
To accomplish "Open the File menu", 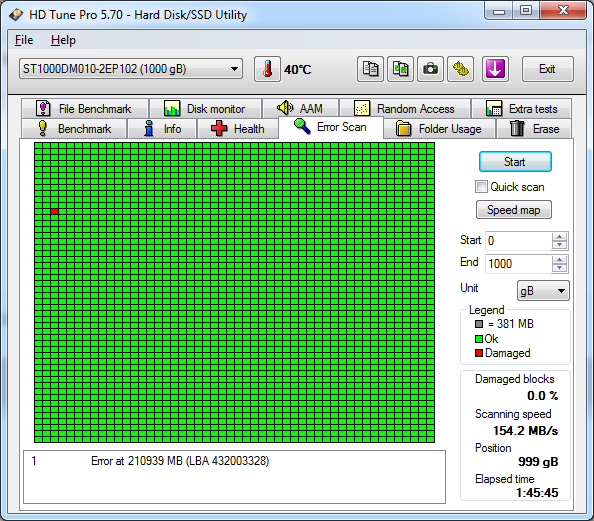I will [24, 40].
